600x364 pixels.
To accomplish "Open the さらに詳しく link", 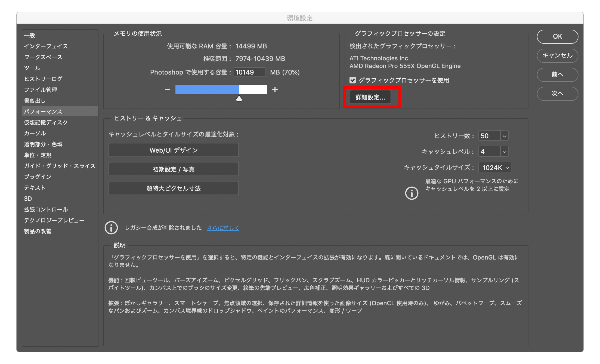I will [x=223, y=228].
